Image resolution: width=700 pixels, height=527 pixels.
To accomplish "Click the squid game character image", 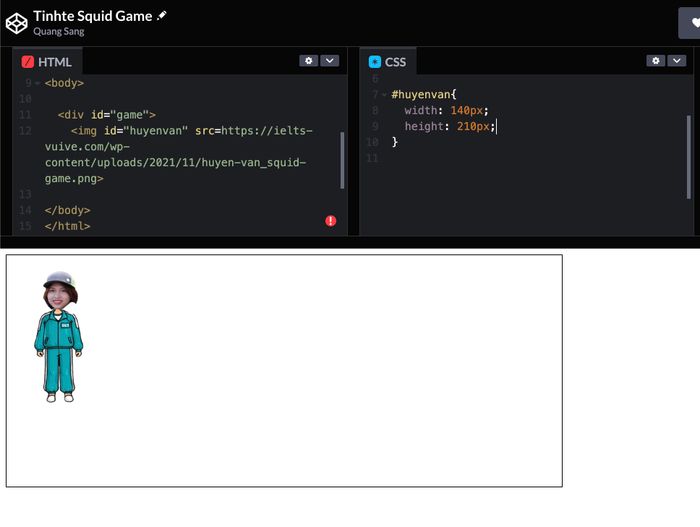I will (x=59, y=336).
